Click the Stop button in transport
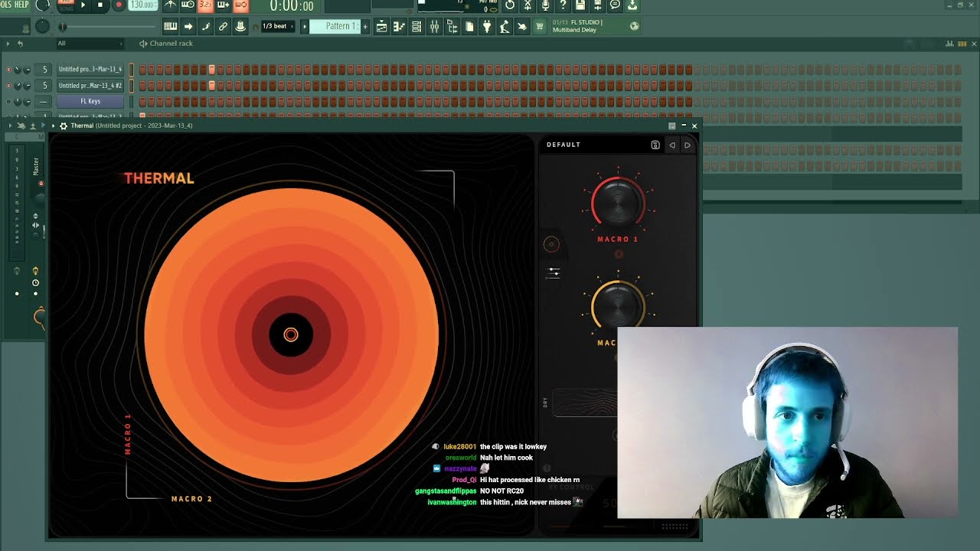980x551 pixels. 100,5
